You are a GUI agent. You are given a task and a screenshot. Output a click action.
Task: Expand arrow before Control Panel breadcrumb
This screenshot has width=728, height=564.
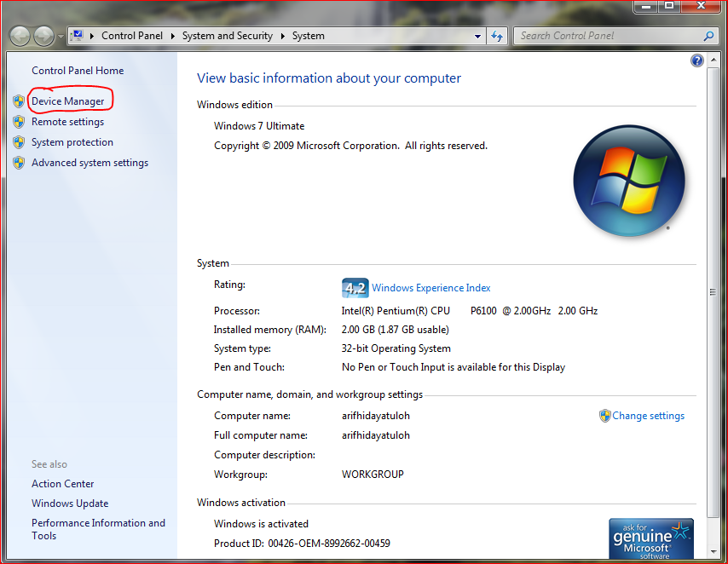(x=92, y=36)
